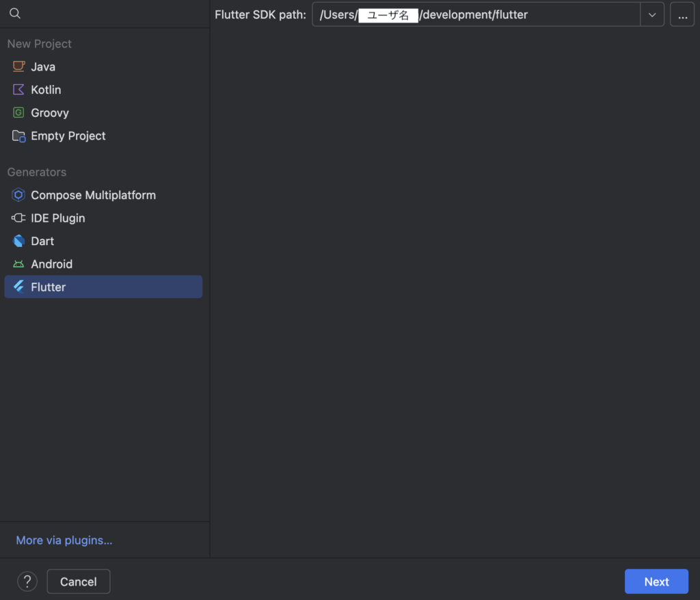Choose Java project type

(103, 66)
